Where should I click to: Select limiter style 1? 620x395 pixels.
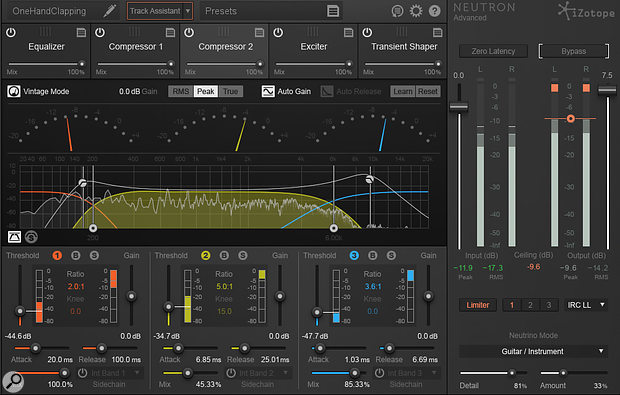click(x=512, y=305)
